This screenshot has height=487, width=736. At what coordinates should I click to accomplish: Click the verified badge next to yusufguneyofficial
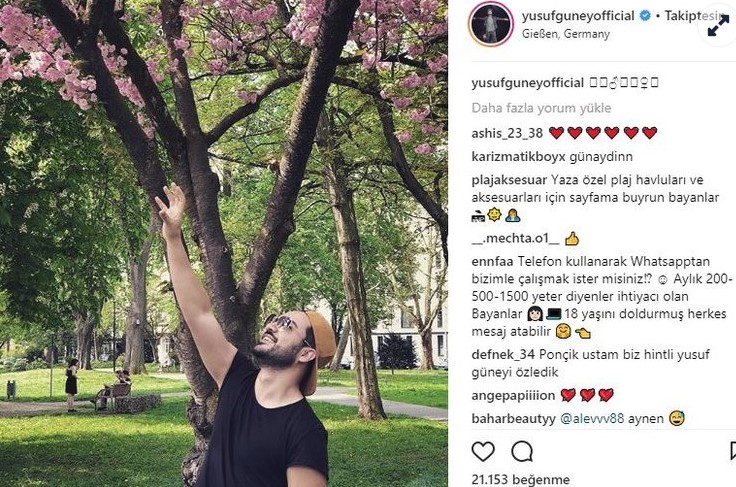pyautogui.click(x=645, y=16)
